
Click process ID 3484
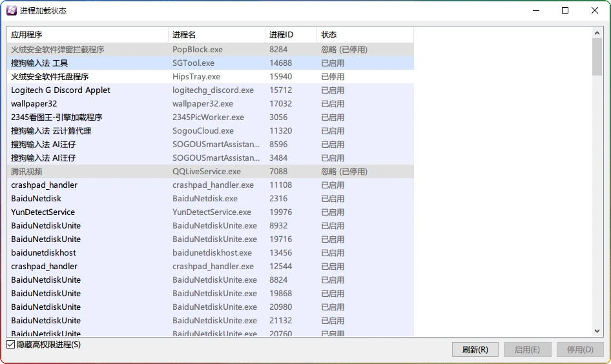(x=278, y=158)
